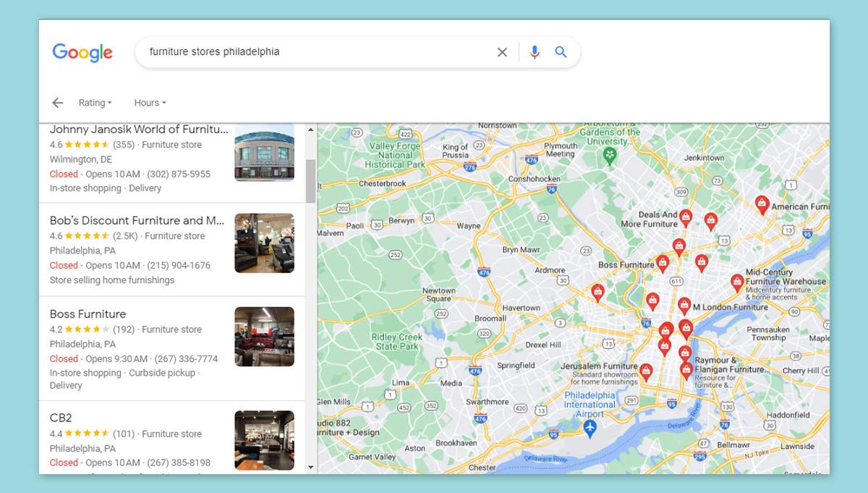Click the blue magnifier search icon
The image size is (868, 493).
tap(561, 52)
